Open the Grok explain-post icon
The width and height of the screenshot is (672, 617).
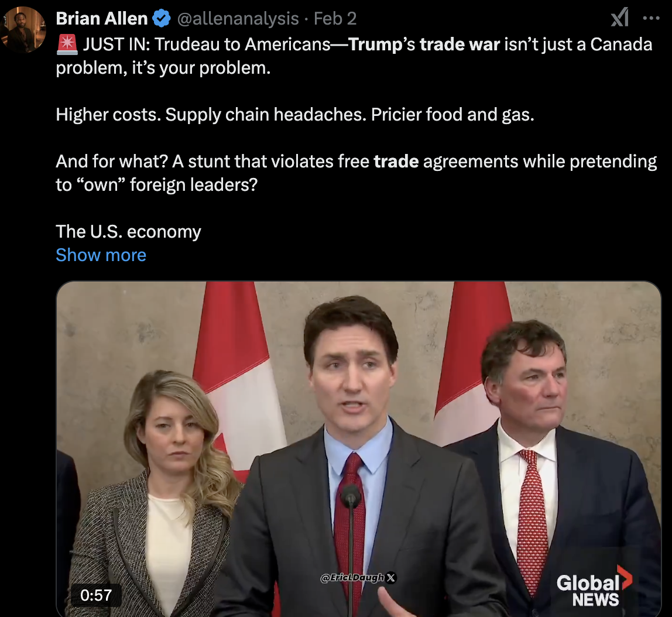pyautogui.click(x=619, y=18)
